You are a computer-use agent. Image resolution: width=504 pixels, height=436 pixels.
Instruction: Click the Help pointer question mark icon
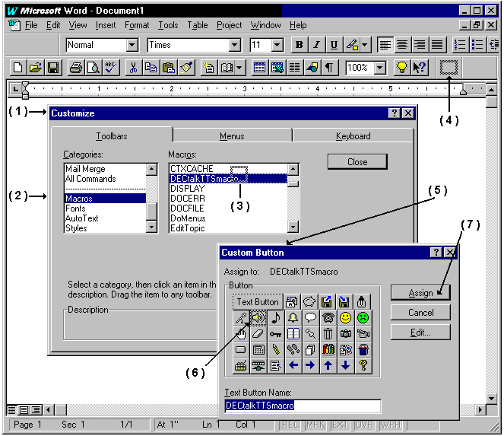coord(420,68)
